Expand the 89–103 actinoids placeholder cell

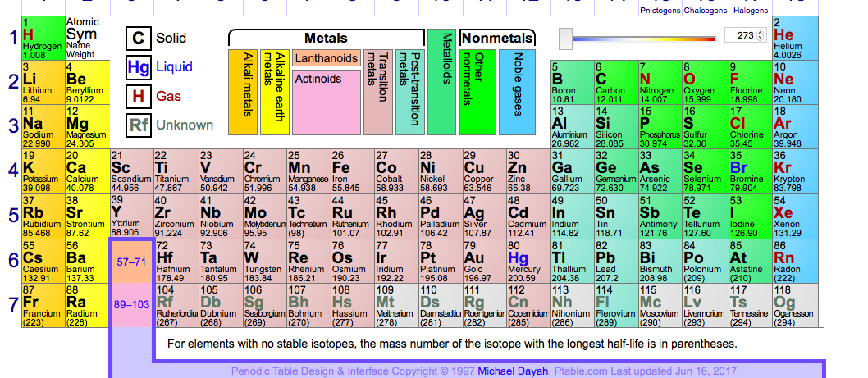pos(131,304)
